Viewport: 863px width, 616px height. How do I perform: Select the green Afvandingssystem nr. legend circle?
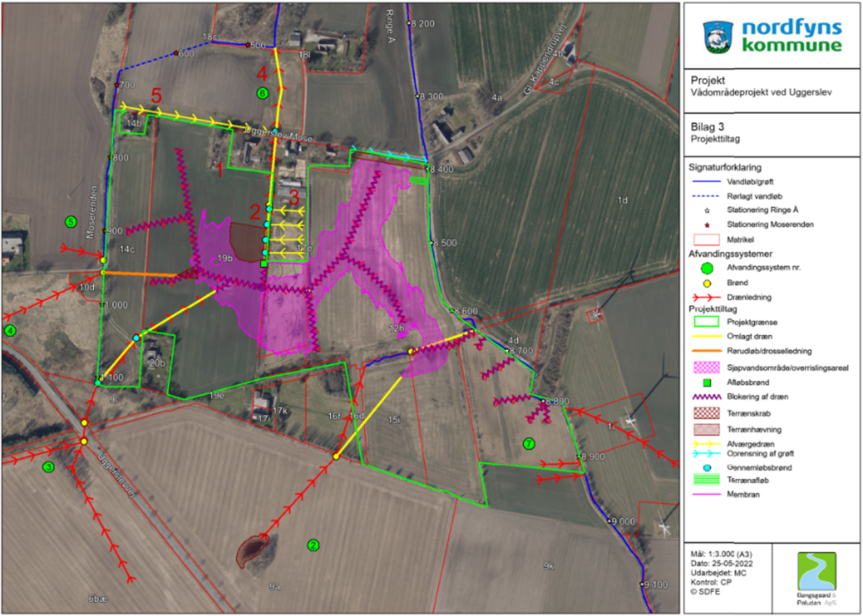click(x=706, y=268)
